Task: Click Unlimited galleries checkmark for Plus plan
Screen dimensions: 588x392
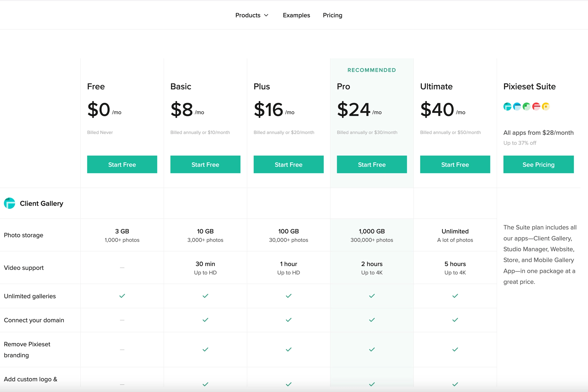Action: (x=289, y=296)
